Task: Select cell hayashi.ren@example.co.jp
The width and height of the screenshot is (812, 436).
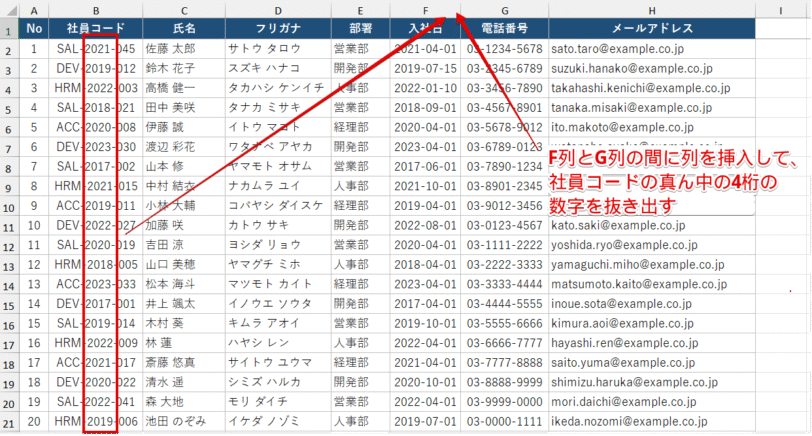Action: tap(651, 343)
